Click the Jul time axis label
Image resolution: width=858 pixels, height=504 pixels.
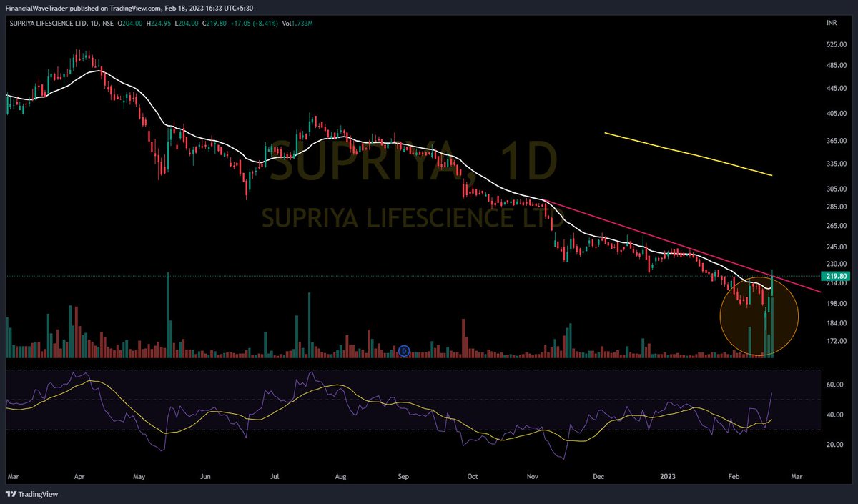pyautogui.click(x=274, y=475)
